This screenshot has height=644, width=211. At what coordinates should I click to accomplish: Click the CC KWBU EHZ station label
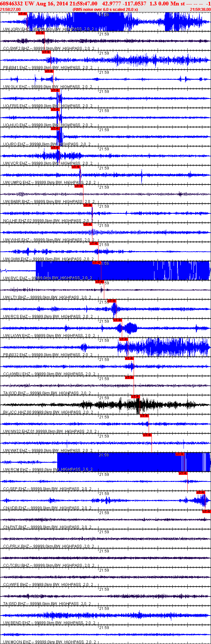click(x=49, y=374)
